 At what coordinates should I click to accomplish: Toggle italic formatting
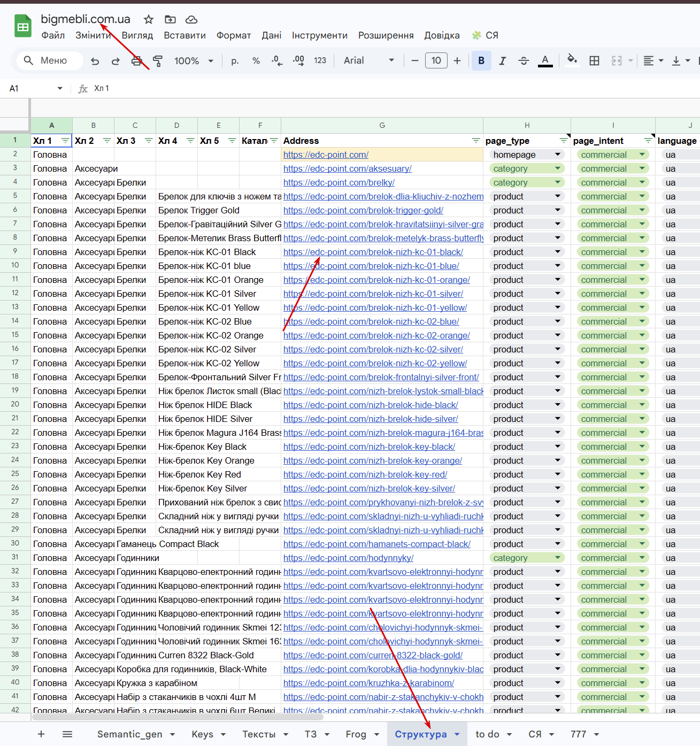click(502, 61)
